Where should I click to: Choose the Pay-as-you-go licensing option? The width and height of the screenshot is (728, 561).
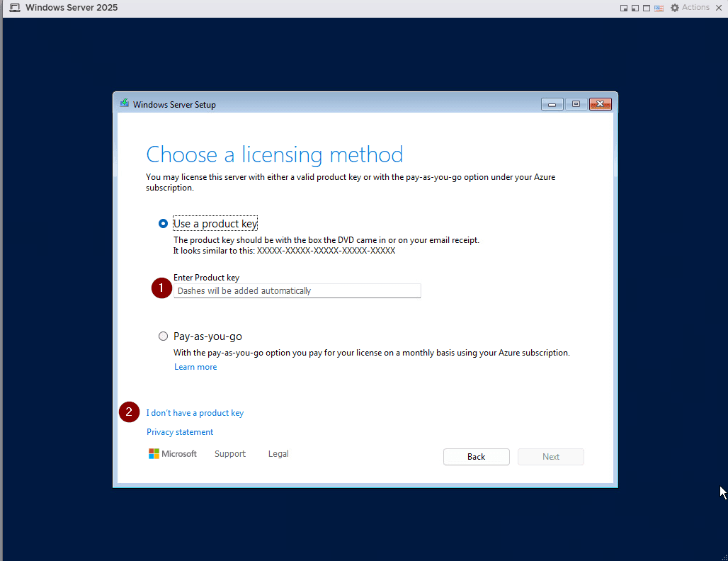click(164, 336)
